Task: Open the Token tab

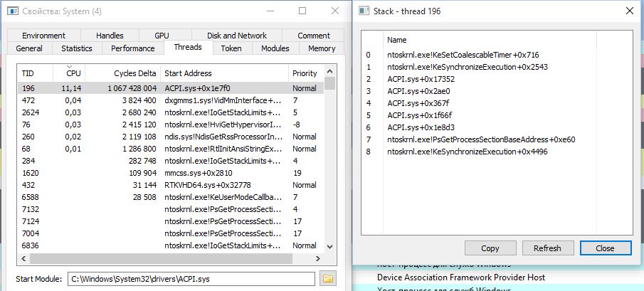Action: pos(231,48)
